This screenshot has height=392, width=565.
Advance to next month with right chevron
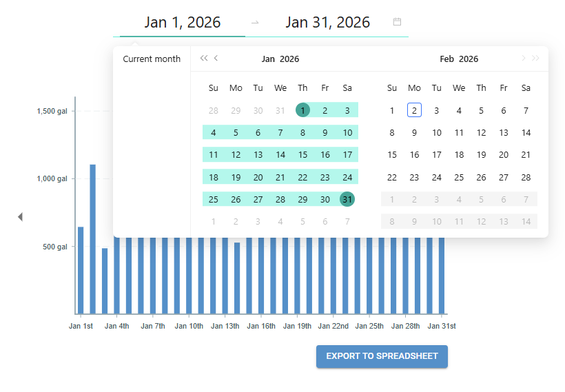point(523,59)
